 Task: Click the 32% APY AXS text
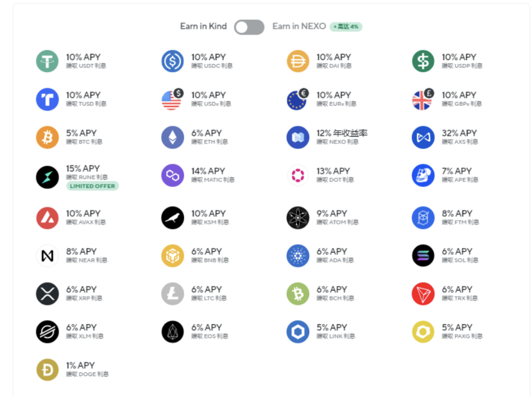coord(459,133)
